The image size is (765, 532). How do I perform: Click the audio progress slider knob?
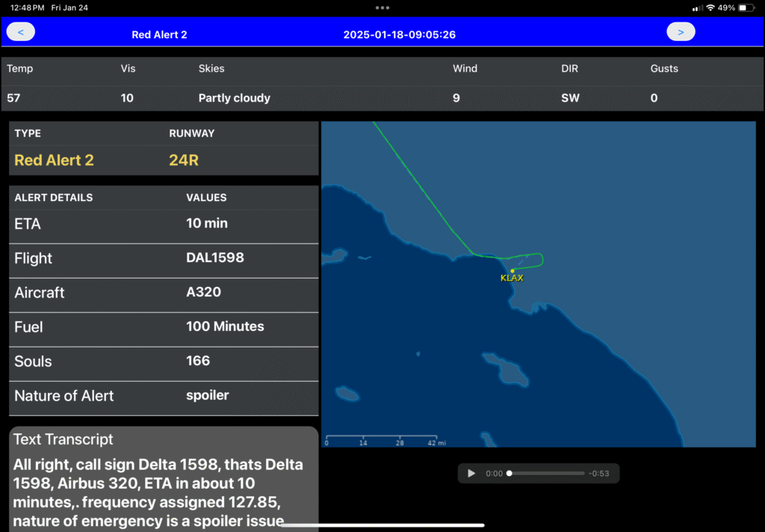(x=510, y=473)
